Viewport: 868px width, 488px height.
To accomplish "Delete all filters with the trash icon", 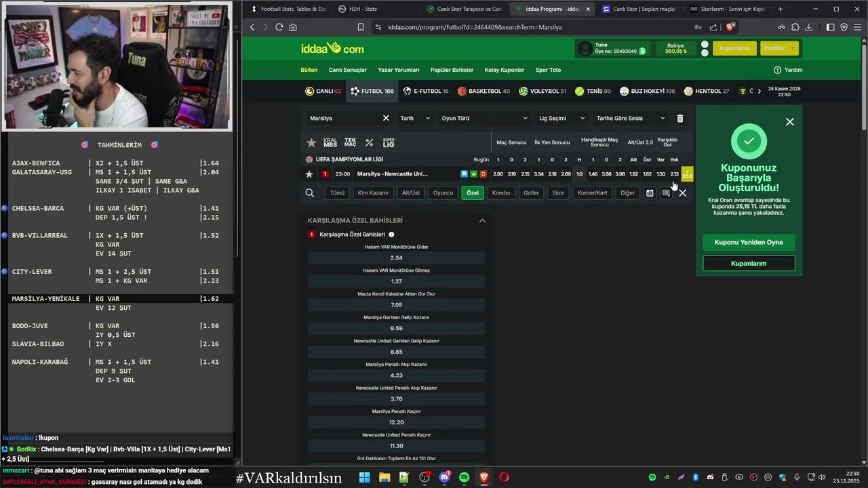I will 680,118.
